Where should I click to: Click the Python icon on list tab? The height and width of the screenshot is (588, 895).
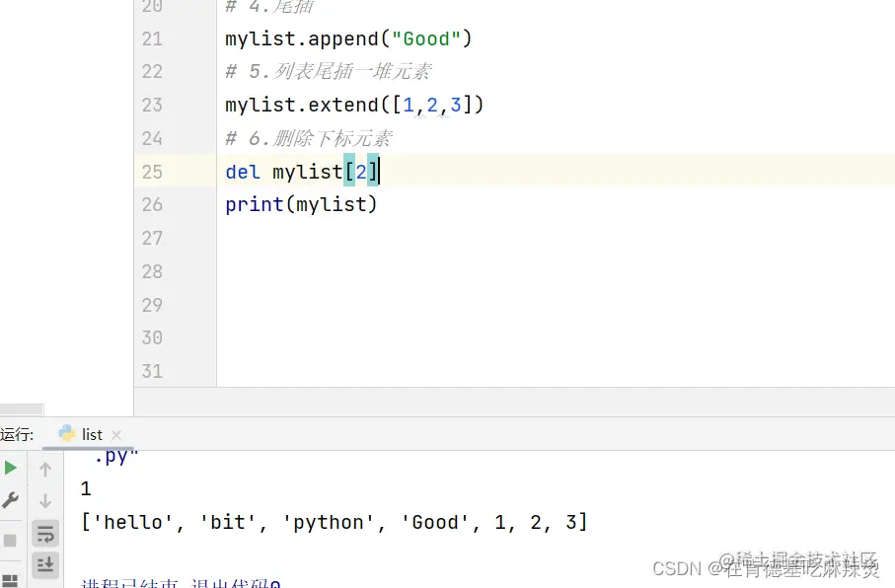(67, 434)
